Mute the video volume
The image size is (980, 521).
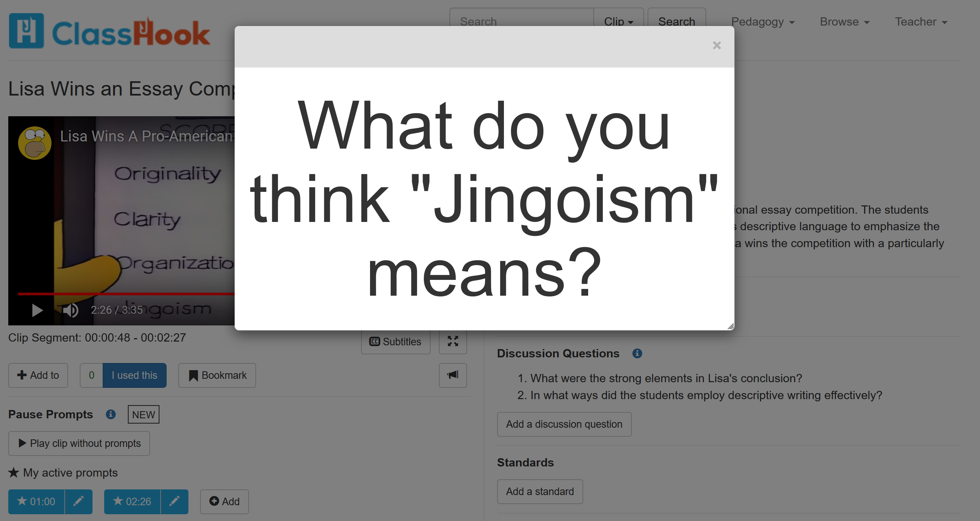(71, 310)
